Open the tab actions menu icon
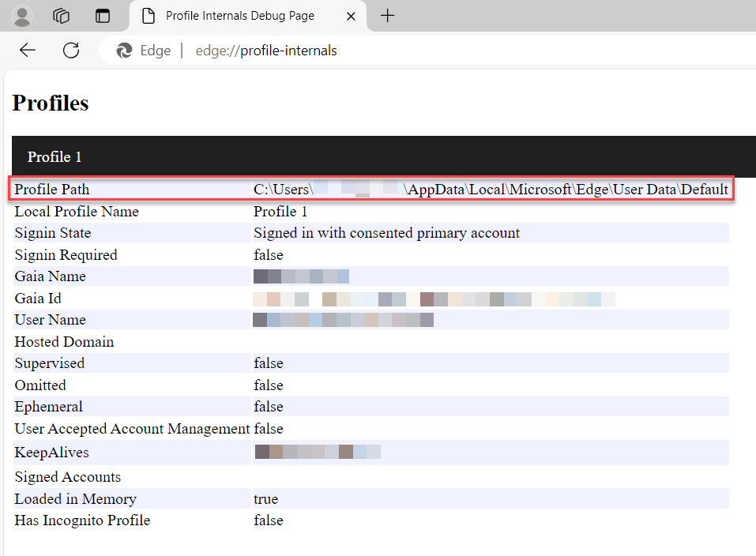 pos(103,16)
